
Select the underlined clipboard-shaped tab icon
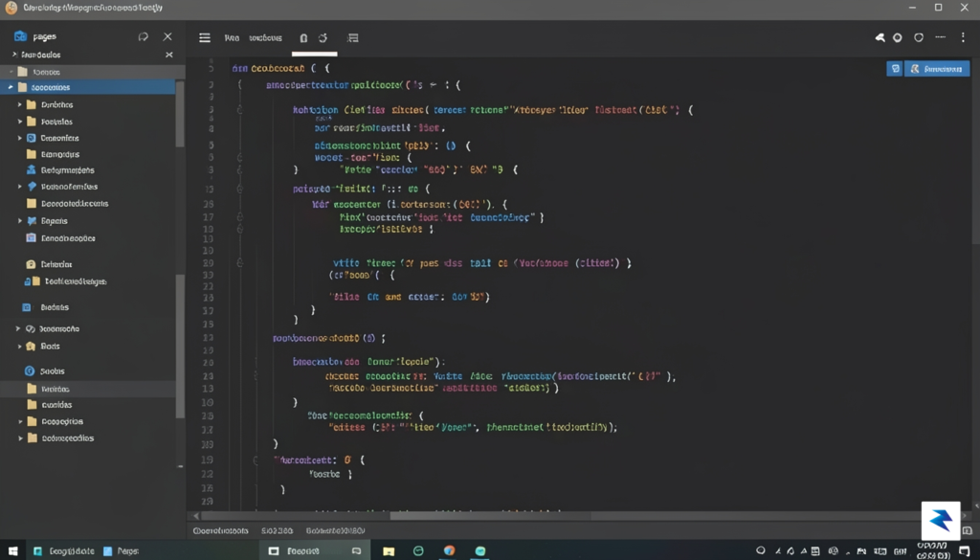click(303, 38)
